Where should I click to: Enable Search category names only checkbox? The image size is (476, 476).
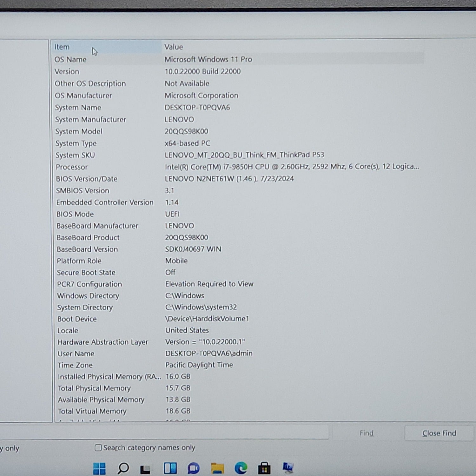click(x=98, y=448)
